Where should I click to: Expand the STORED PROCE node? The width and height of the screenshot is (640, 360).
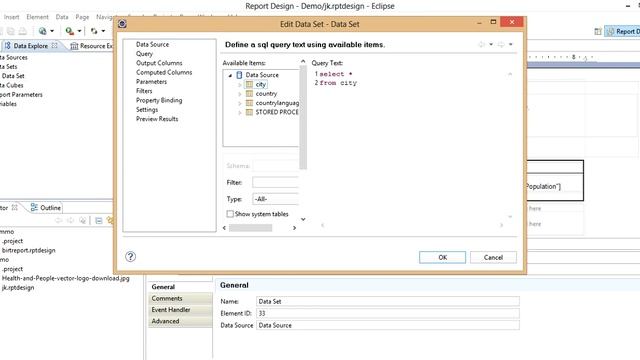pyautogui.click(x=240, y=112)
